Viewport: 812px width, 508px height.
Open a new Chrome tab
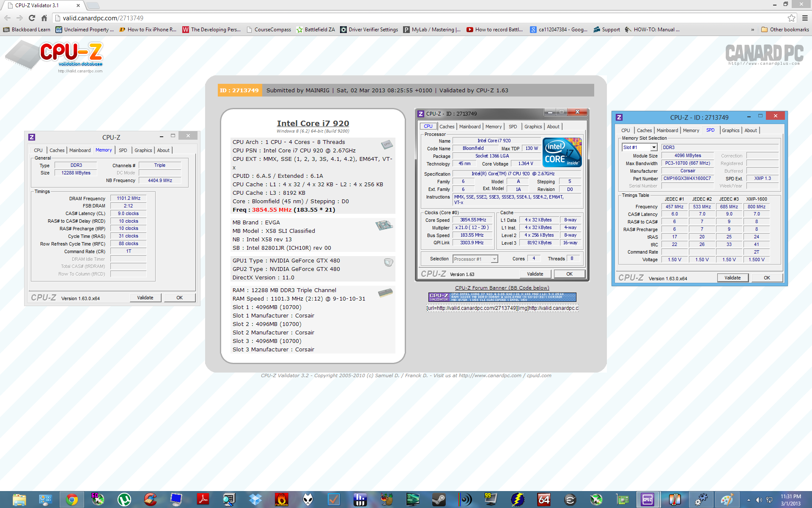tap(93, 6)
